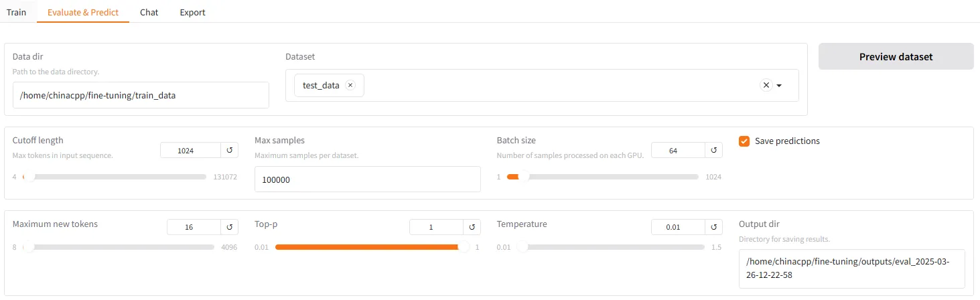Go to the Export tab
This screenshot has height=300, width=980.
point(193,12)
